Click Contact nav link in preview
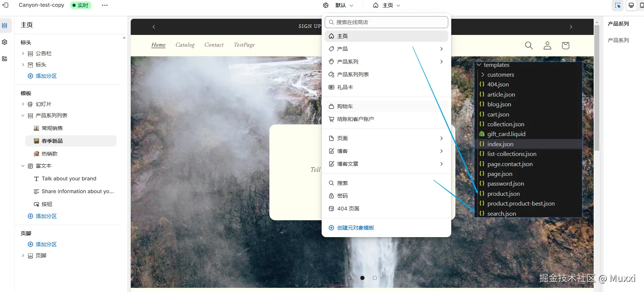Image resolution: width=644 pixels, height=292 pixels. click(214, 45)
